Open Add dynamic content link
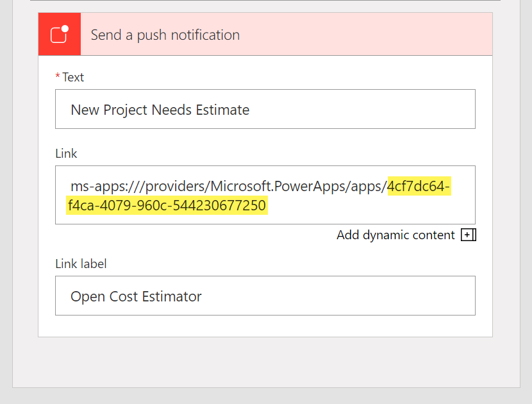The image size is (532, 404). point(395,235)
